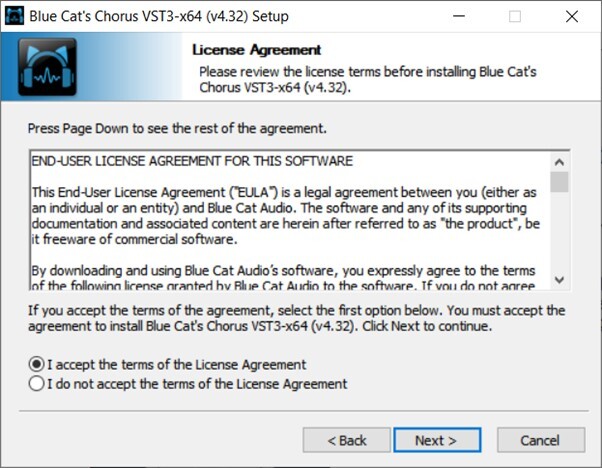Close the Chorus Setup dialog

(x=571, y=16)
